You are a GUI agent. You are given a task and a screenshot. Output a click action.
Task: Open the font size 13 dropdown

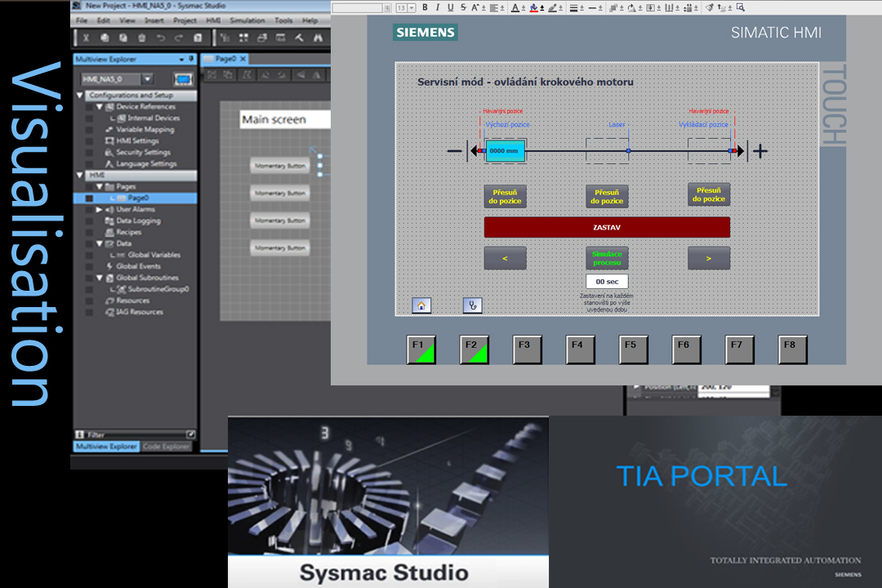pyautogui.click(x=412, y=8)
